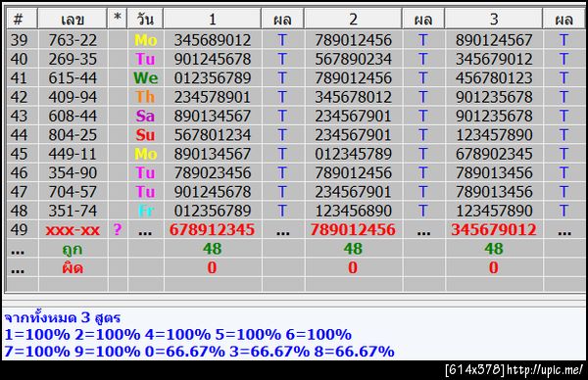Click '012345789' in row 45
588x380 pixels.
click(353, 154)
